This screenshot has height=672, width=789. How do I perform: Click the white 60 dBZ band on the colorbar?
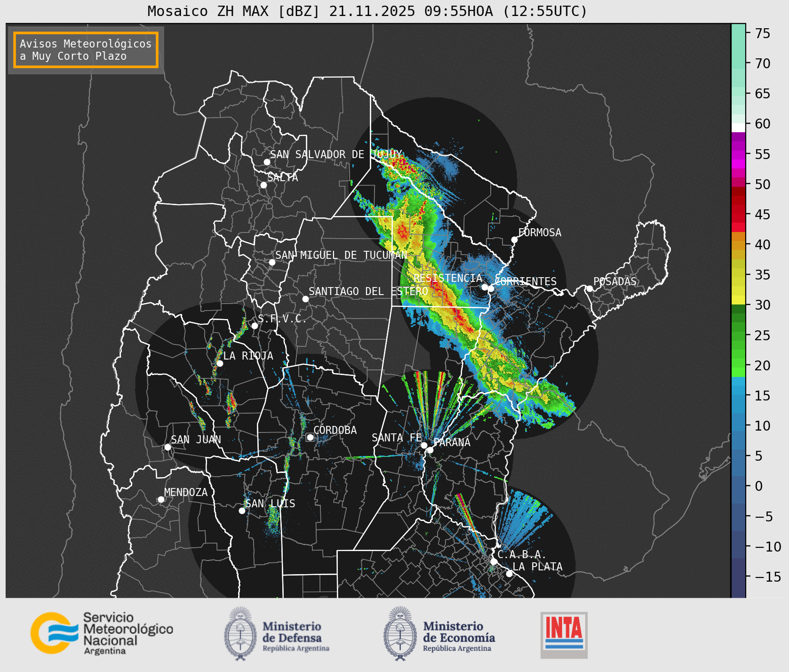click(738, 127)
